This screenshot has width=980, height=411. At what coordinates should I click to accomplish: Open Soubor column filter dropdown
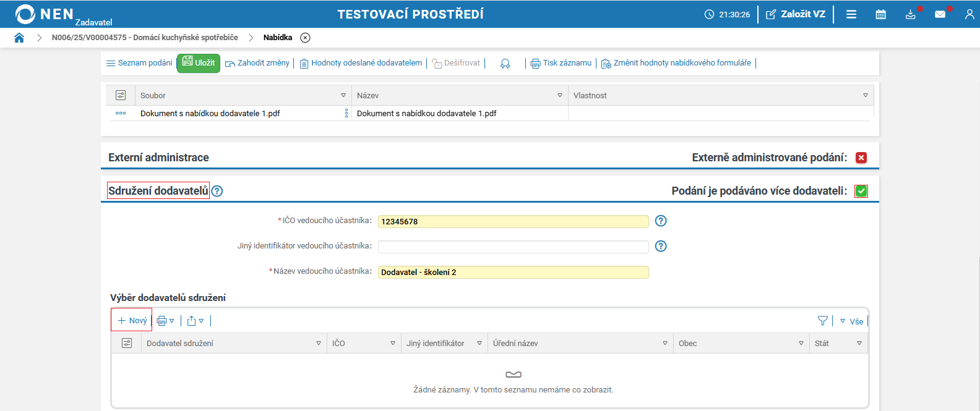click(343, 95)
